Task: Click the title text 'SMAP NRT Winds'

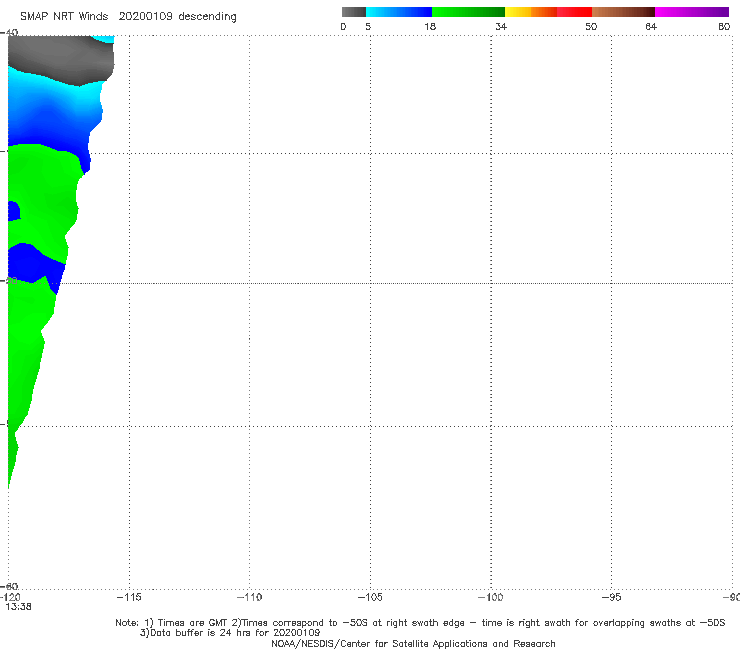Action: point(64,17)
